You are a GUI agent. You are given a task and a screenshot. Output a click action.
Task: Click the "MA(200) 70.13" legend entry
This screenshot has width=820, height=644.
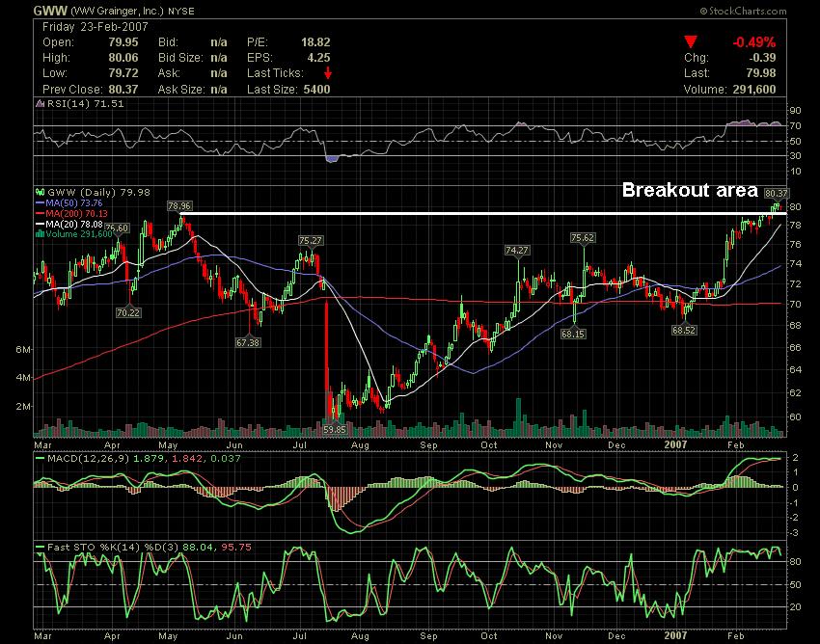[x=76, y=213]
